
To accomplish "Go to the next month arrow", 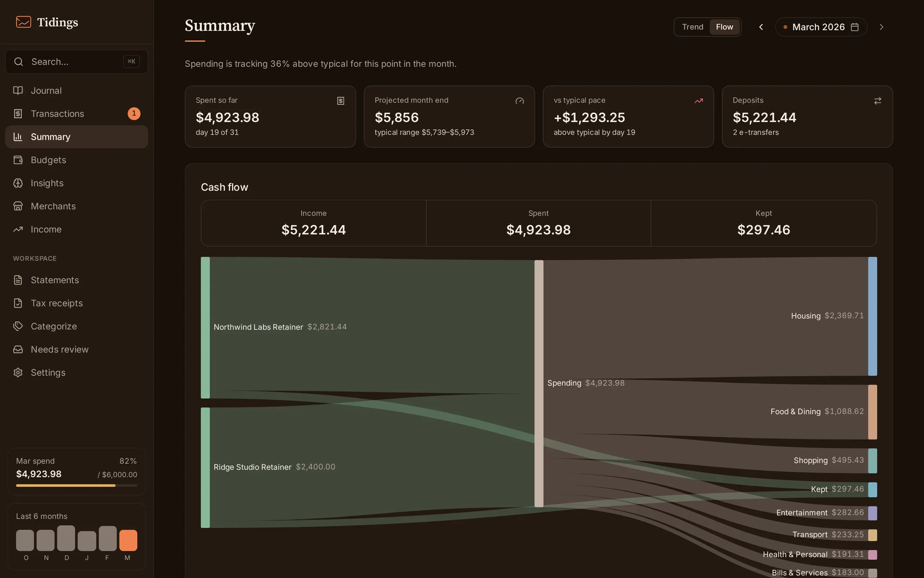I will tap(881, 27).
